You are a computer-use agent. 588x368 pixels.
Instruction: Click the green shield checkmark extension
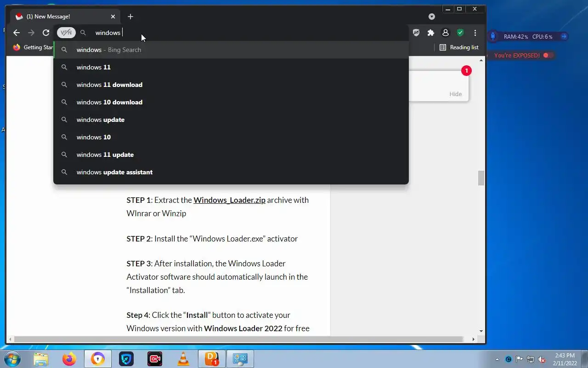460,33
